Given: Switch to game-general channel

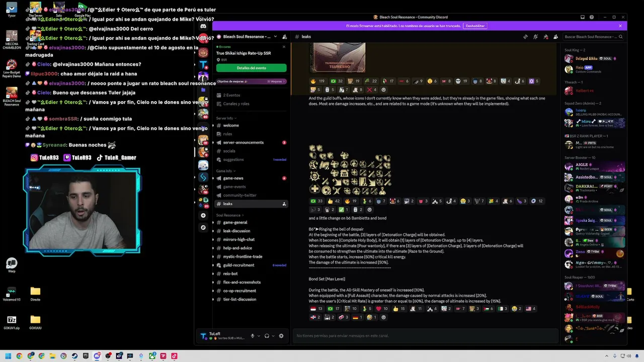Looking at the screenshot, I should point(251,222).
